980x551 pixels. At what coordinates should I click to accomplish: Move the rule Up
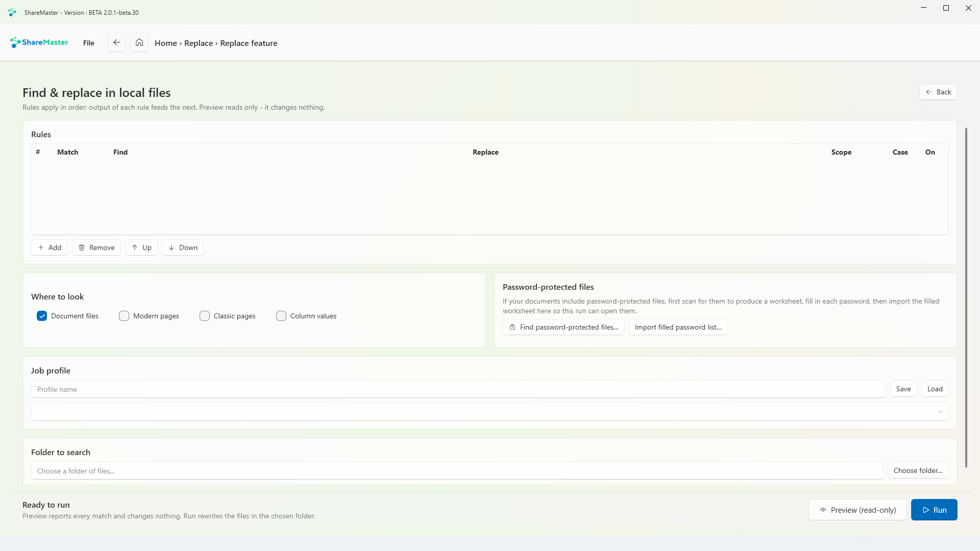141,247
